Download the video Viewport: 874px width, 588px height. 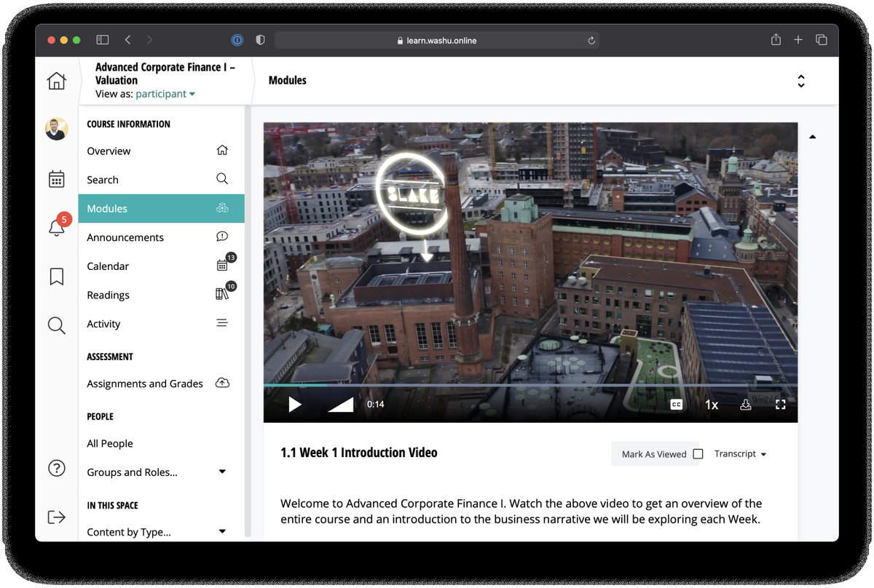coord(746,405)
